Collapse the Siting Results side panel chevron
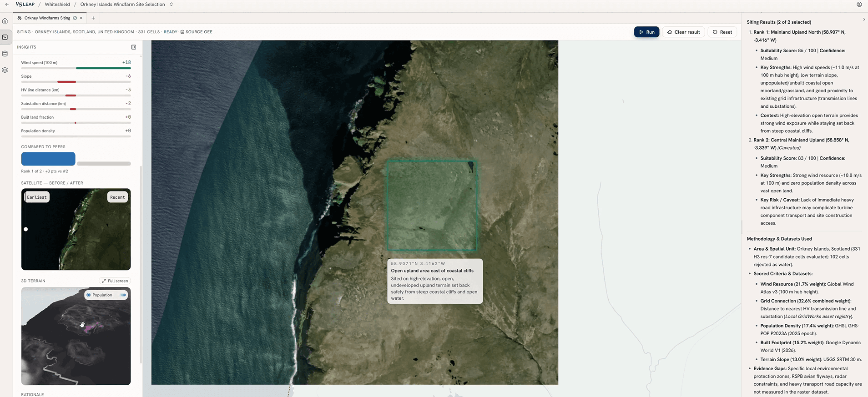 (x=864, y=20)
